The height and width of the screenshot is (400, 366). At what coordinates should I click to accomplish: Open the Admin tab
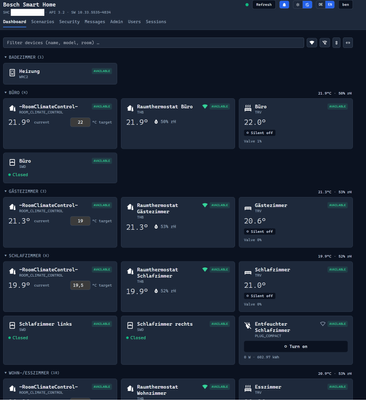tap(116, 22)
